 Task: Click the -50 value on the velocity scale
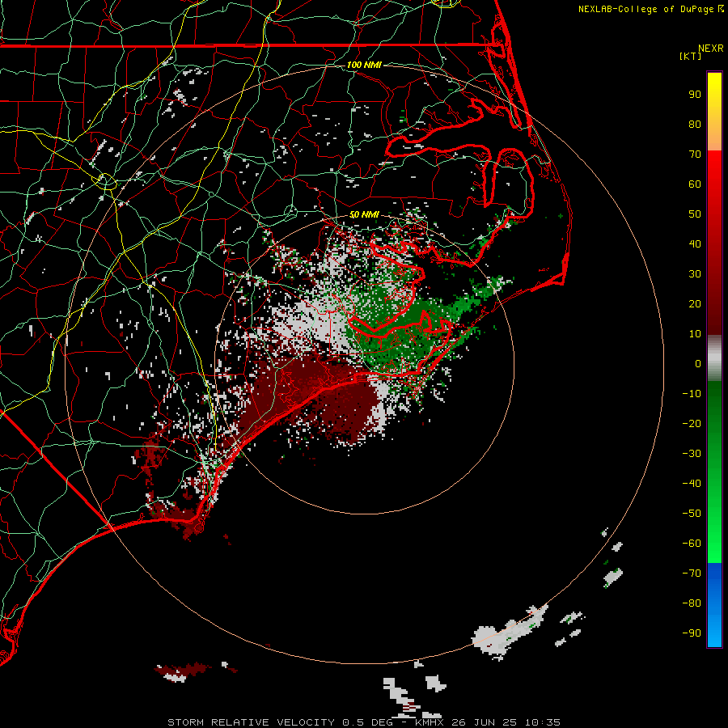(692, 514)
